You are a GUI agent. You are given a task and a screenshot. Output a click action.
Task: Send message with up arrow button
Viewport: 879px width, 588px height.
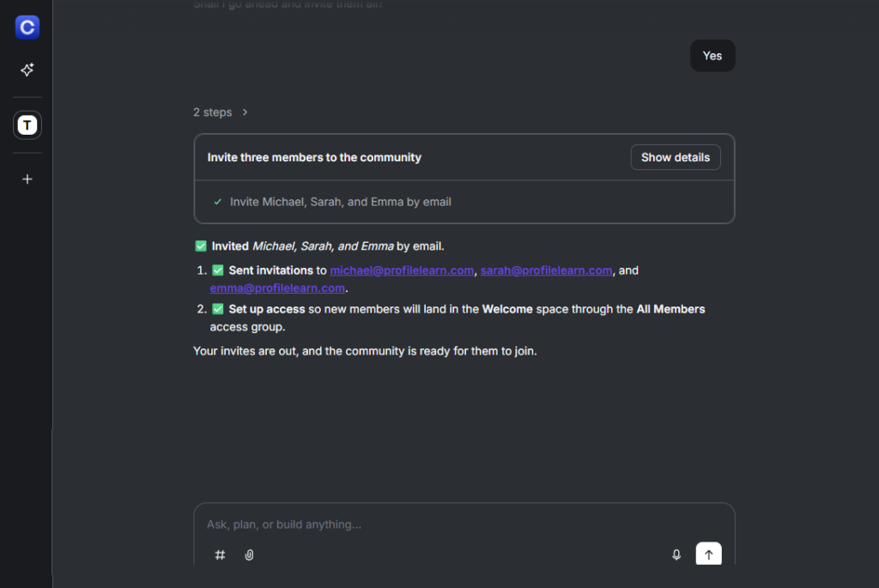(708, 554)
